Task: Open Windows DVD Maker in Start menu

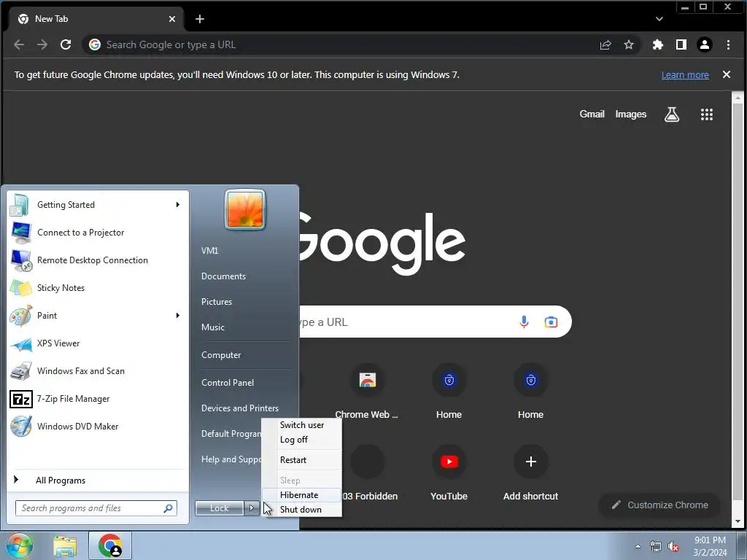Action: 98,426
